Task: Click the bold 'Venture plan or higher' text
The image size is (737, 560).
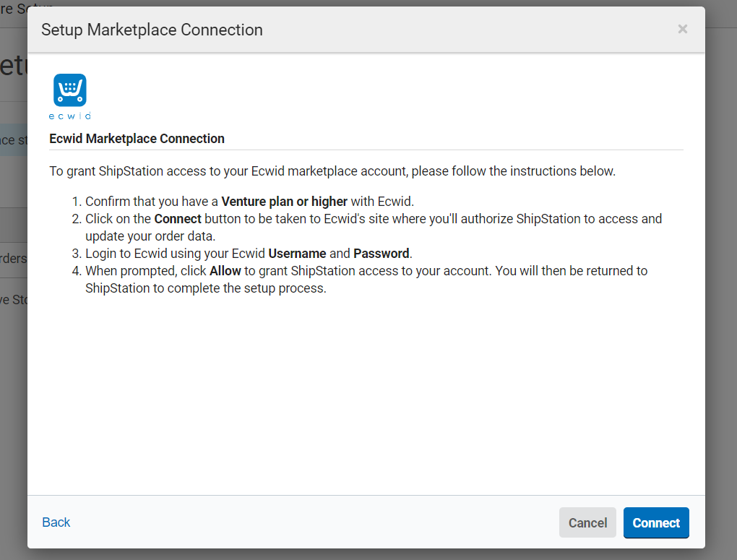Action: [284, 202]
